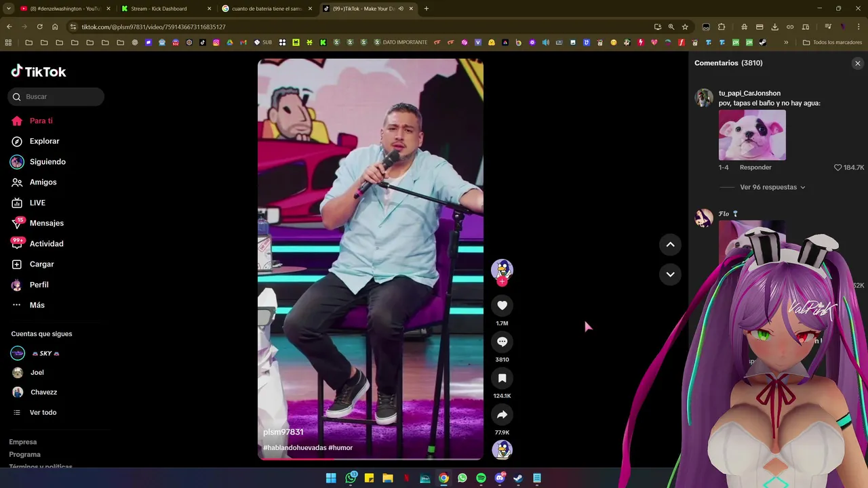Open DATO IMPORTANTE bookmark
Screen dimensions: 868x488
(400, 42)
